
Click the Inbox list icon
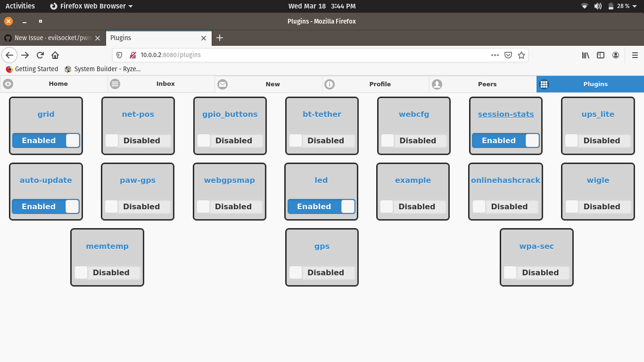click(x=115, y=84)
